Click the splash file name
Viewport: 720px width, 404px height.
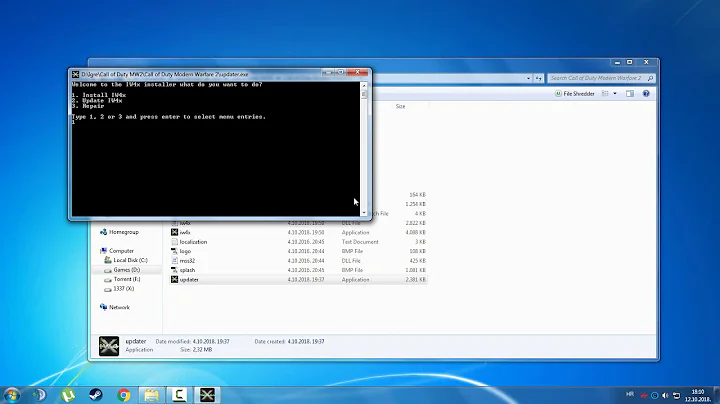point(187,270)
